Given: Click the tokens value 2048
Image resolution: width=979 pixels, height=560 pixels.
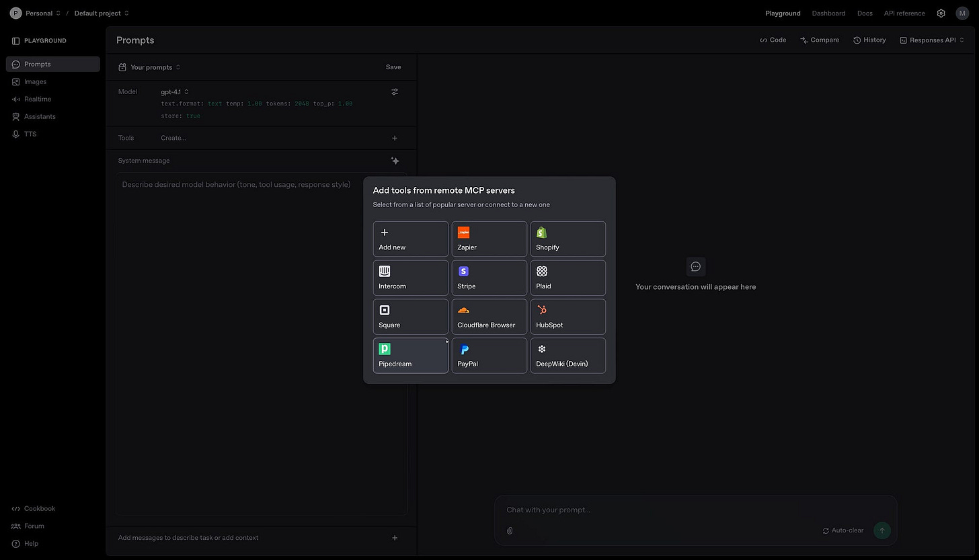Looking at the screenshot, I should pos(301,104).
